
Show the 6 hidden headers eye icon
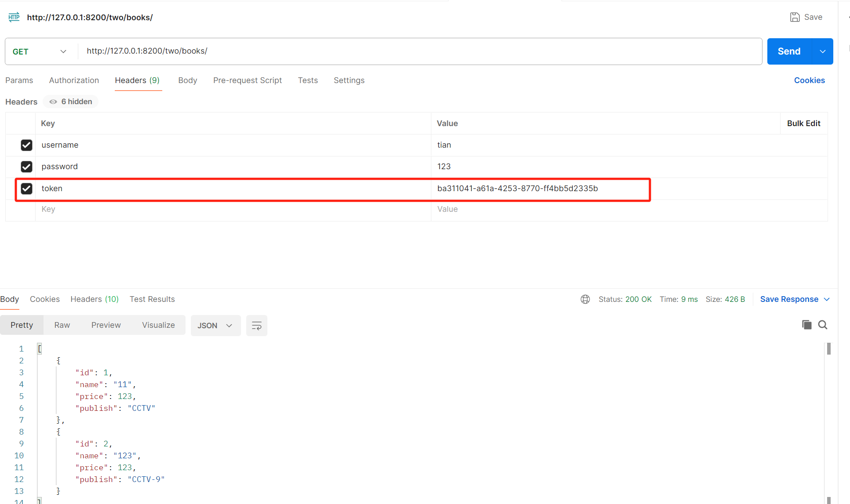(x=53, y=102)
